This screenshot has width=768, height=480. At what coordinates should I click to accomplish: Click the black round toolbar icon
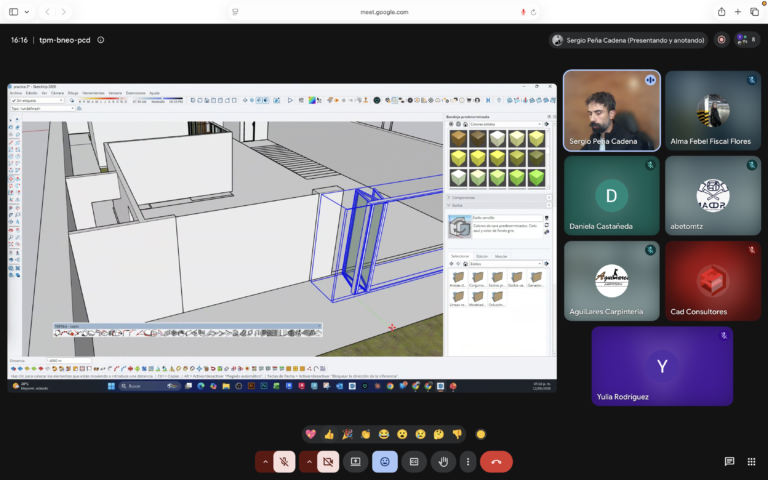click(x=377, y=100)
